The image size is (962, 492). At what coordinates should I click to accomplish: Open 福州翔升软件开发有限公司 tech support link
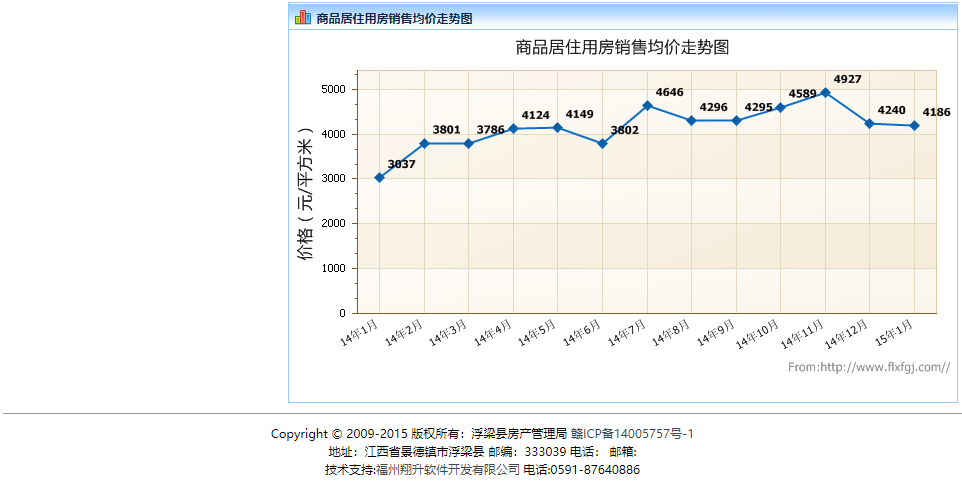(x=448, y=470)
